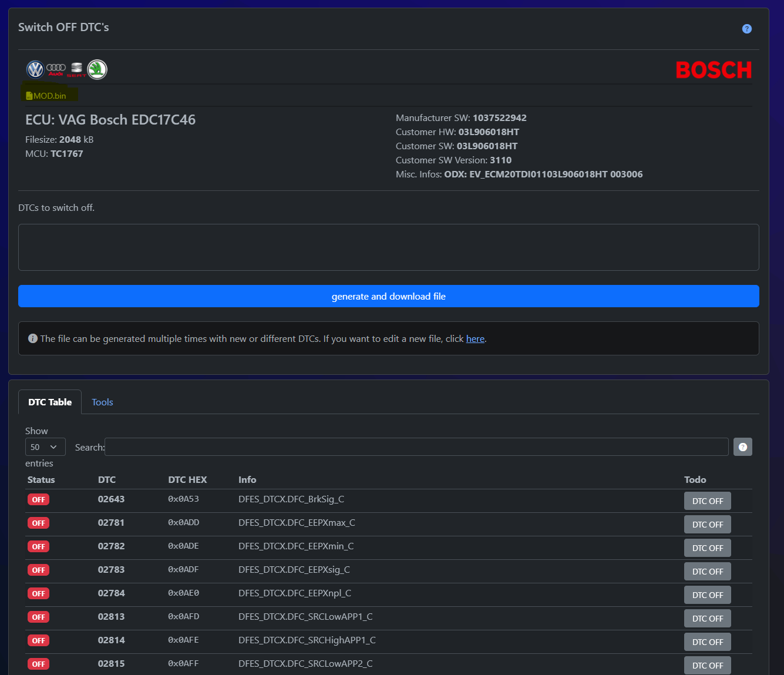Sort table by Status column header

coord(41,479)
